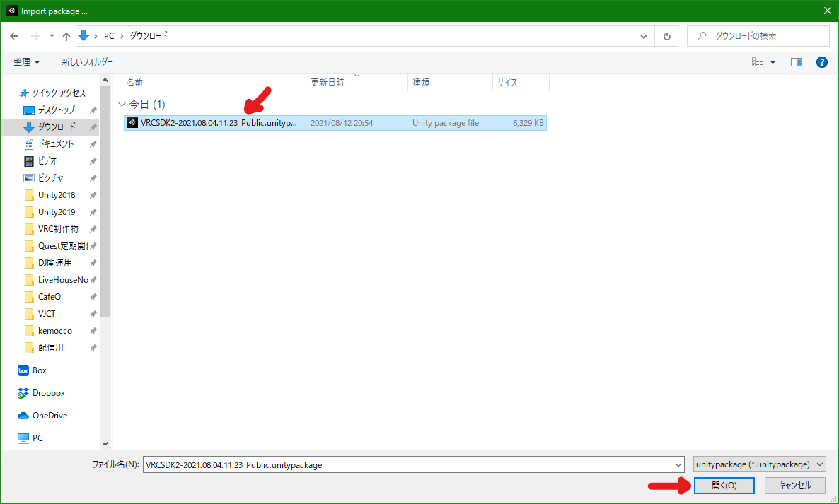This screenshot has width=839, height=504.
Task: Open the address bar history dropdown
Action: (644, 36)
